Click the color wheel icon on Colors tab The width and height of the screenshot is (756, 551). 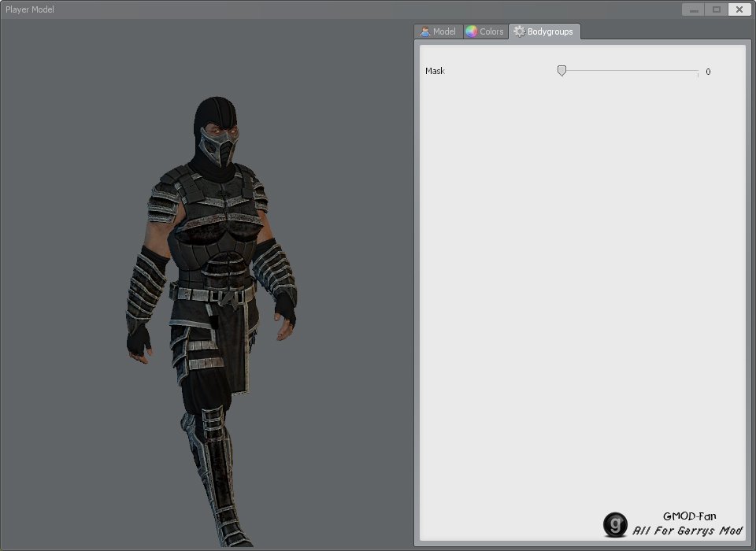tap(471, 31)
